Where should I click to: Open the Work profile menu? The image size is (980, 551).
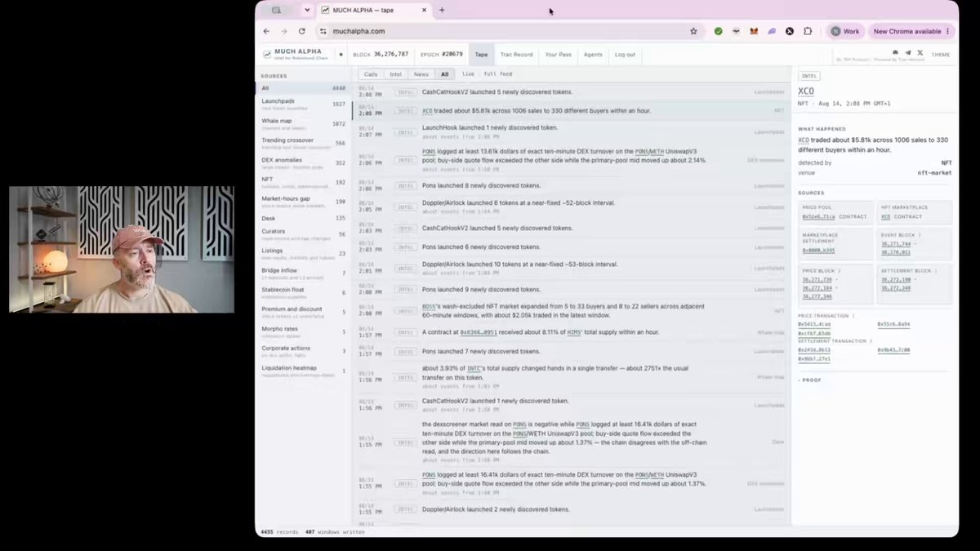[845, 31]
